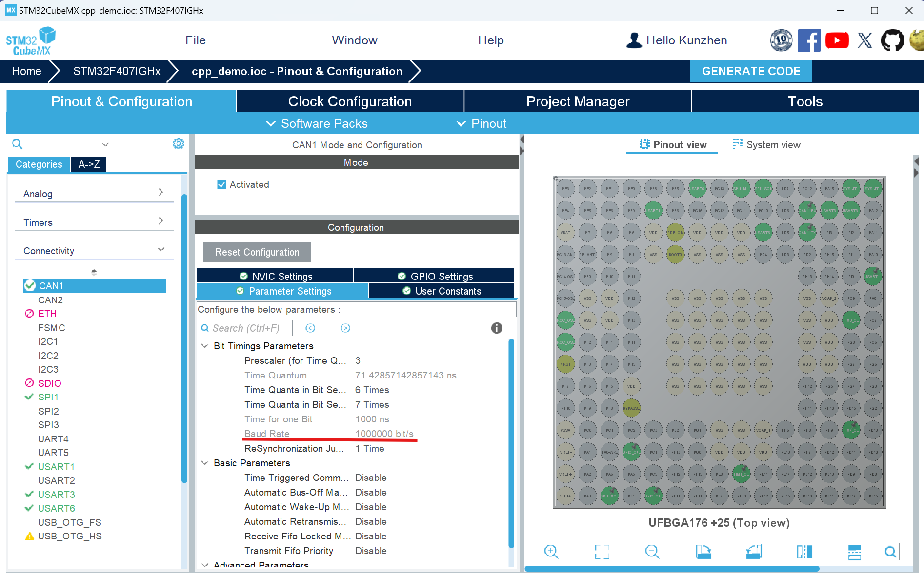Open the GitHub icon in the header
The height and width of the screenshot is (577, 924).
(x=892, y=40)
